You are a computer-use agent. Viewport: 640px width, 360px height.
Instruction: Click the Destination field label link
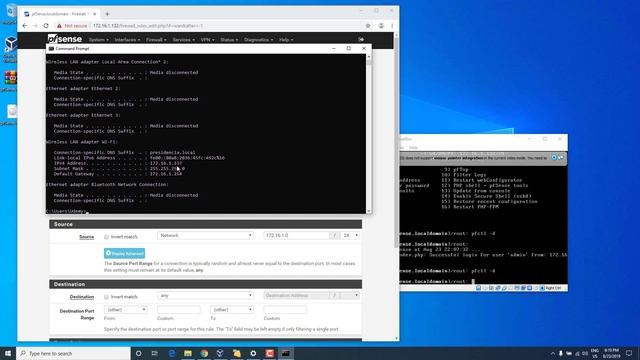(x=82, y=297)
